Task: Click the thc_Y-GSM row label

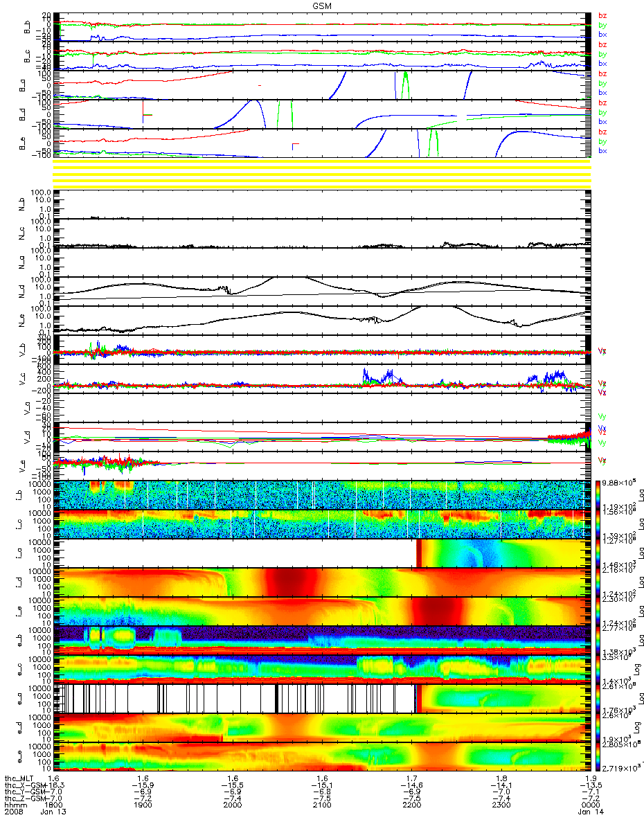Action: click(26, 792)
